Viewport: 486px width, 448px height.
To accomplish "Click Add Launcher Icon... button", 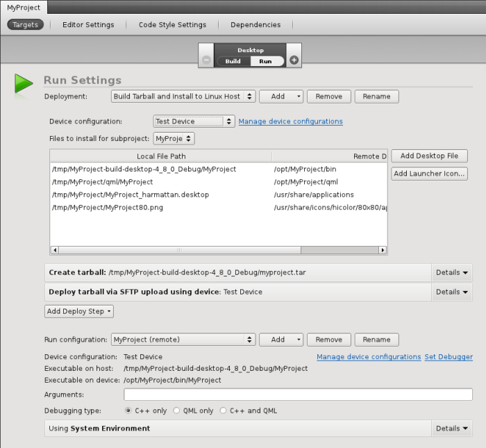I will coord(429,174).
